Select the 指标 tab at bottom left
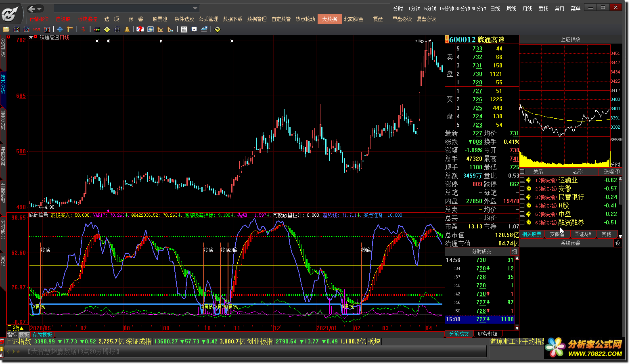The height and width of the screenshot is (364, 630). tap(12, 335)
